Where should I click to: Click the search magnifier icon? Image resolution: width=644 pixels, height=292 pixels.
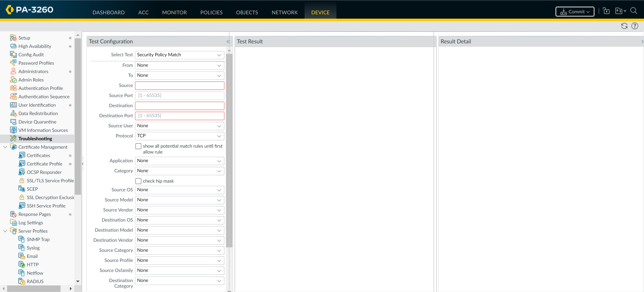633,11
